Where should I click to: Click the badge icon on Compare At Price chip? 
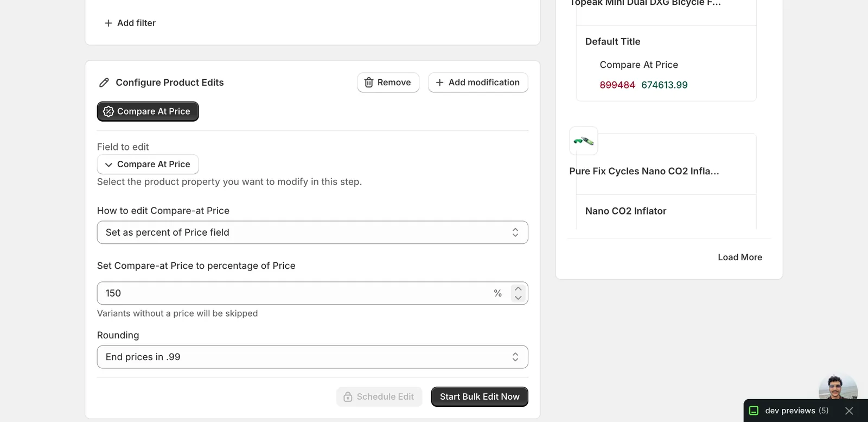tap(108, 111)
